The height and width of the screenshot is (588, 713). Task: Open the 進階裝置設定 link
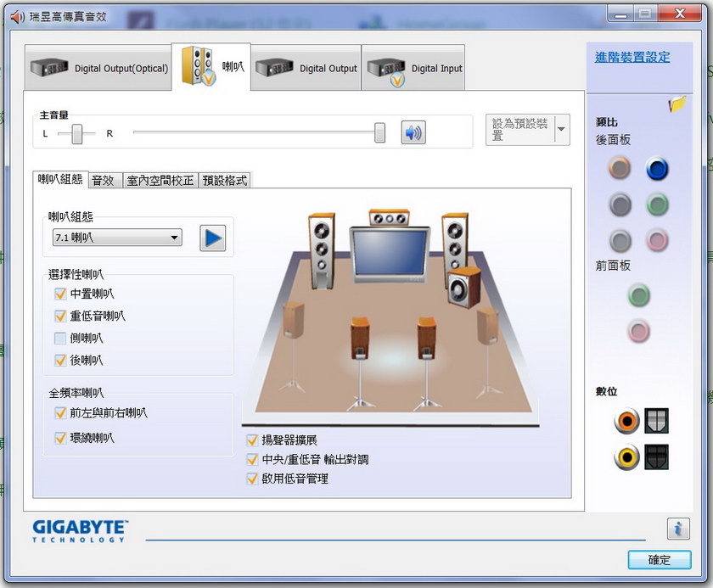[632, 57]
